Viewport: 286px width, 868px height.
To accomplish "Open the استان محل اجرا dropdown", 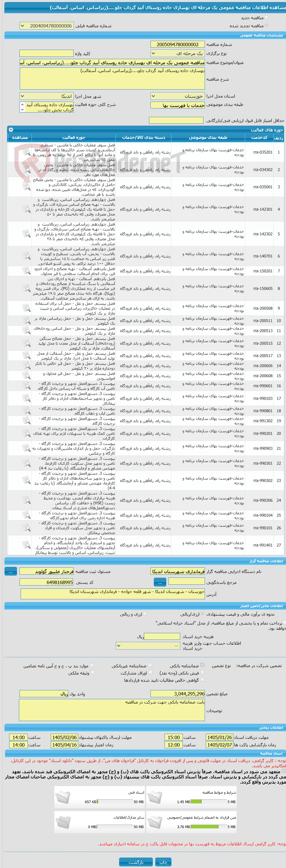I will pyautogui.click(x=177, y=96).
